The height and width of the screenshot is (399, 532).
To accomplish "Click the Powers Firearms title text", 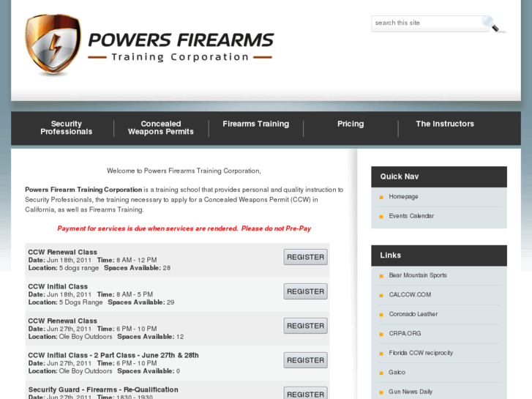I will 181,40.
